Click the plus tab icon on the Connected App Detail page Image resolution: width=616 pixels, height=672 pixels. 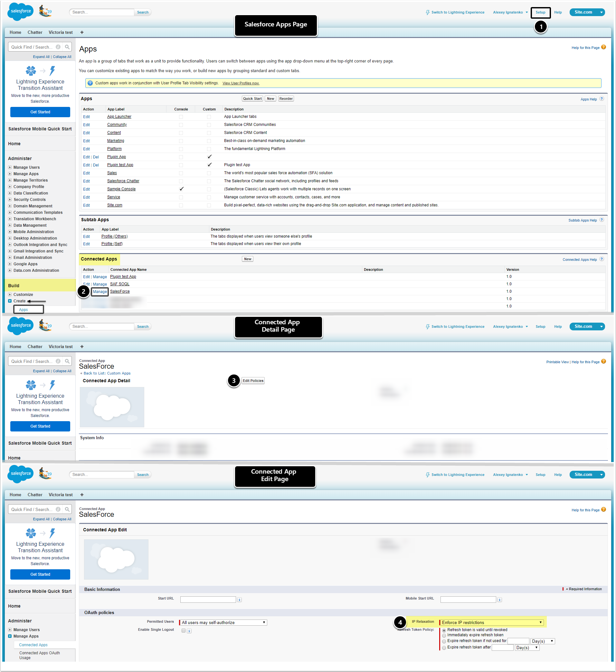click(82, 347)
